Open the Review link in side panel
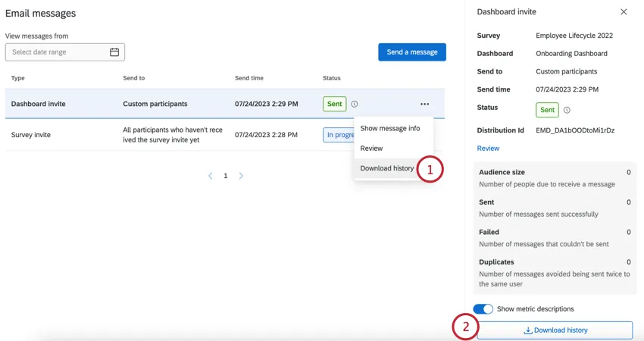 (488, 149)
